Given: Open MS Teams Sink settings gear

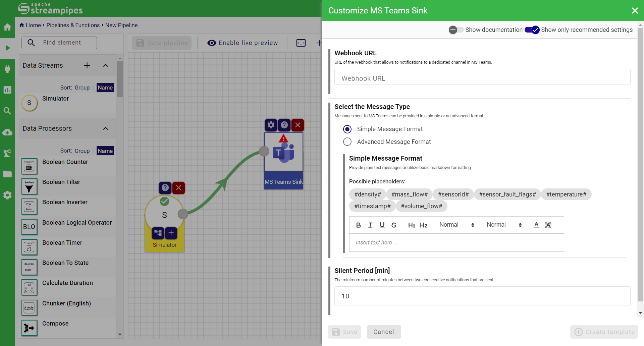Looking at the screenshot, I should (271, 125).
